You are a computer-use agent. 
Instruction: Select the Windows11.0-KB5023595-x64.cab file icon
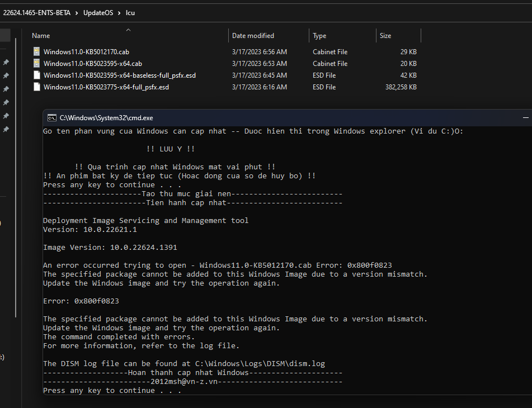click(37, 63)
